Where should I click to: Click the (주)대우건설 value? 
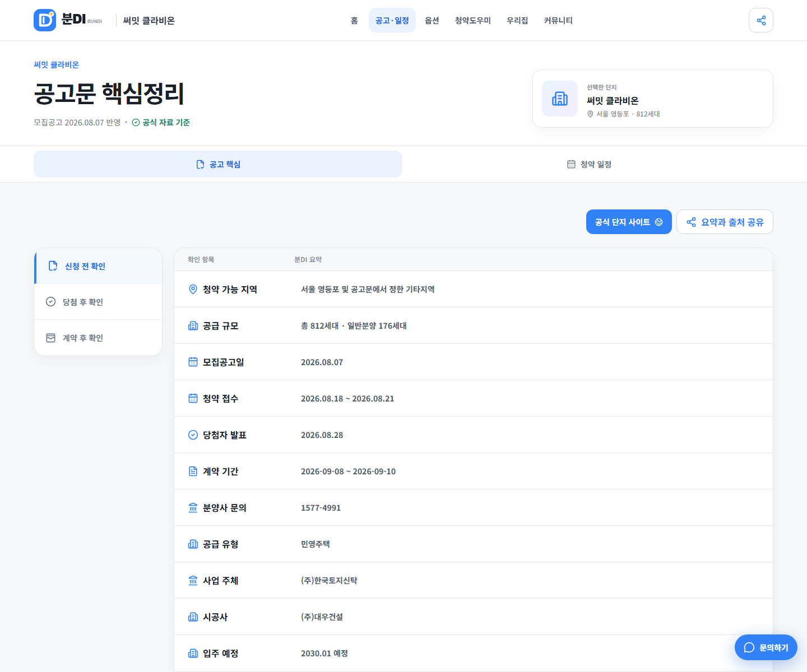point(322,617)
